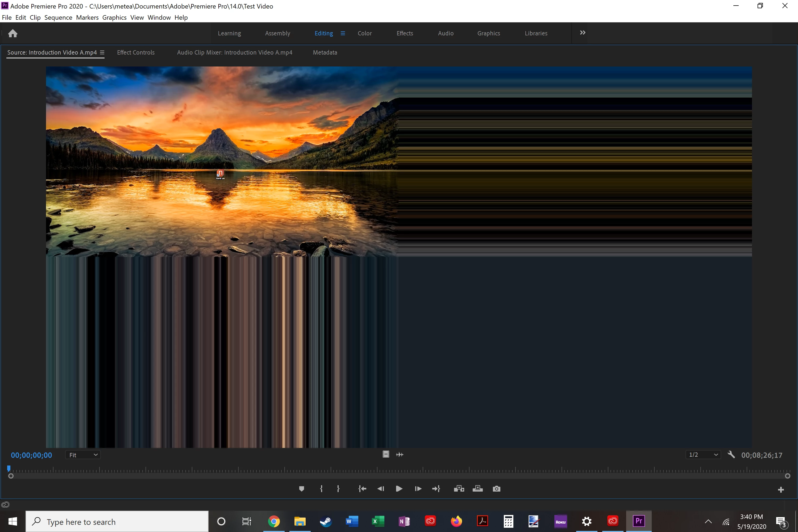Image resolution: width=798 pixels, height=532 pixels.
Task: Open the button editor plus icon
Action: coord(781,490)
